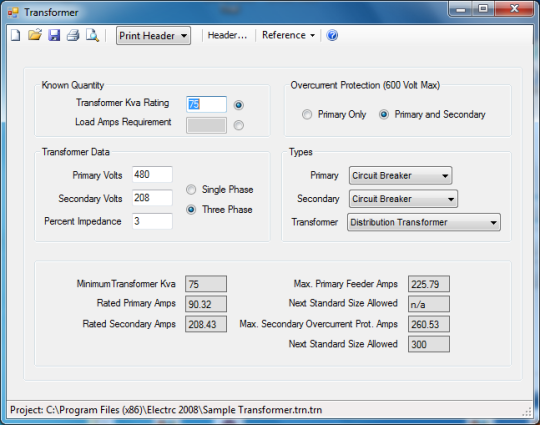The height and width of the screenshot is (425, 540).
Task: Select Single Phase option
Action: [x=191, y=190]
